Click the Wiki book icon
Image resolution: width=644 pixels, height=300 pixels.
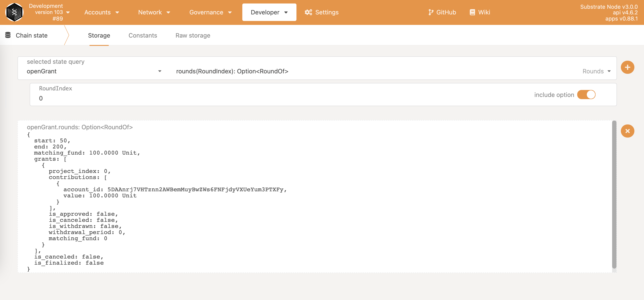472,12
